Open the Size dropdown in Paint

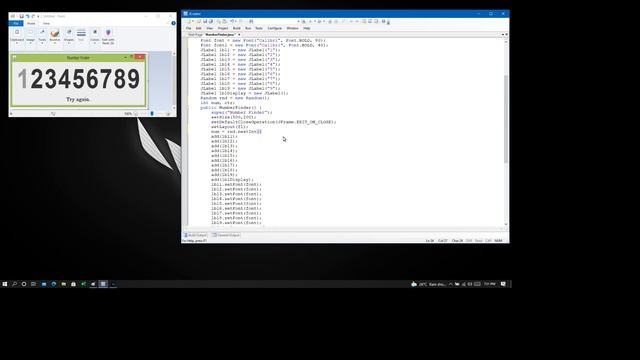pos(81,36)
